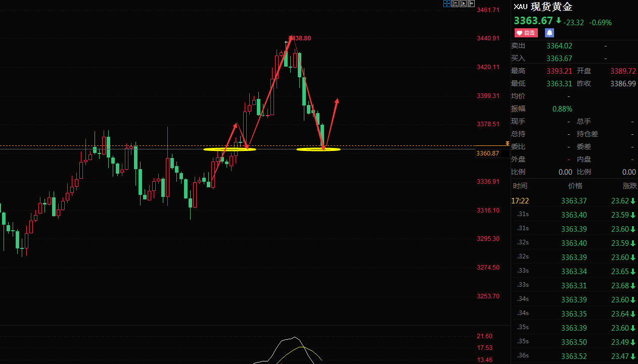The height and width of the screenshot is (364, 638).
Task: Activate the blue crosshair cursor tool
Action: (447, 4)
